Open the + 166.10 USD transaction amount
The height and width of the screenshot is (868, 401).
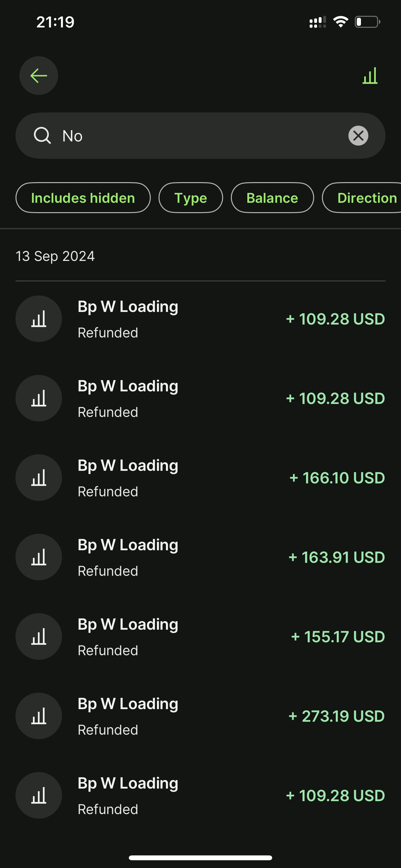click(x=337, y=478)
